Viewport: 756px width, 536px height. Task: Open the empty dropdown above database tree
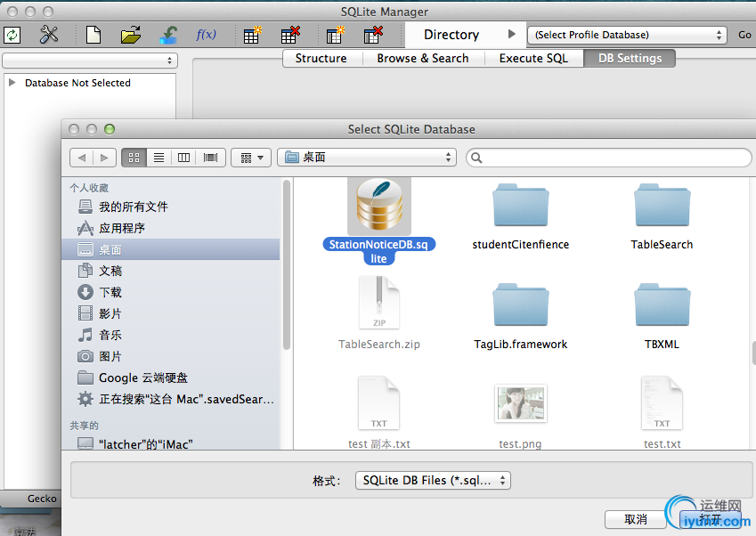click(90, 61)
